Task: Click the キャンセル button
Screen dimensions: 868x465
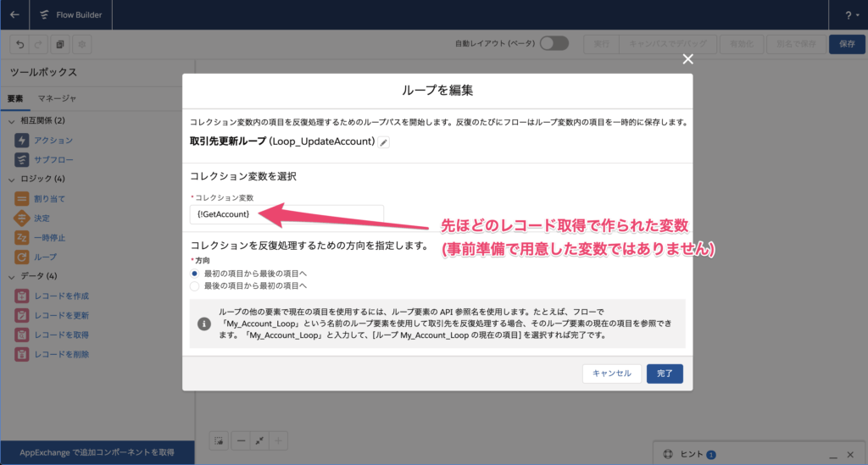Action: click(x=612, y=374)
